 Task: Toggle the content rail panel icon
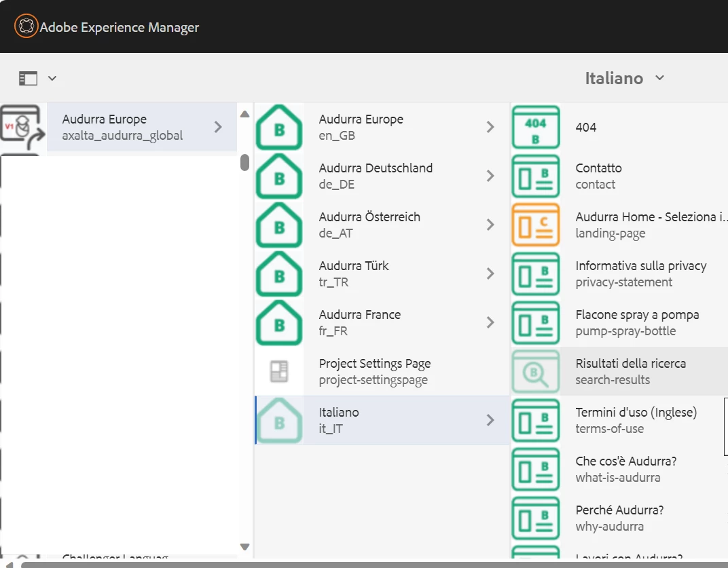tap(28, 79)
